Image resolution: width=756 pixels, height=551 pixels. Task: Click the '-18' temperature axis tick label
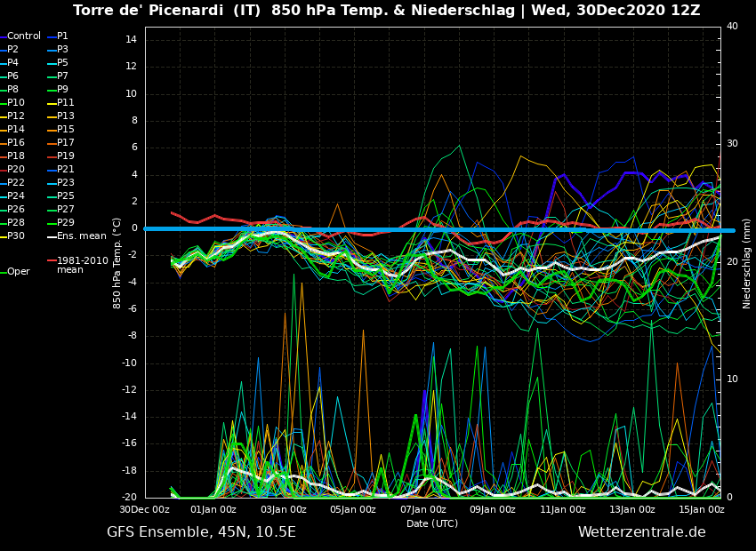click(x=130, y=470)
